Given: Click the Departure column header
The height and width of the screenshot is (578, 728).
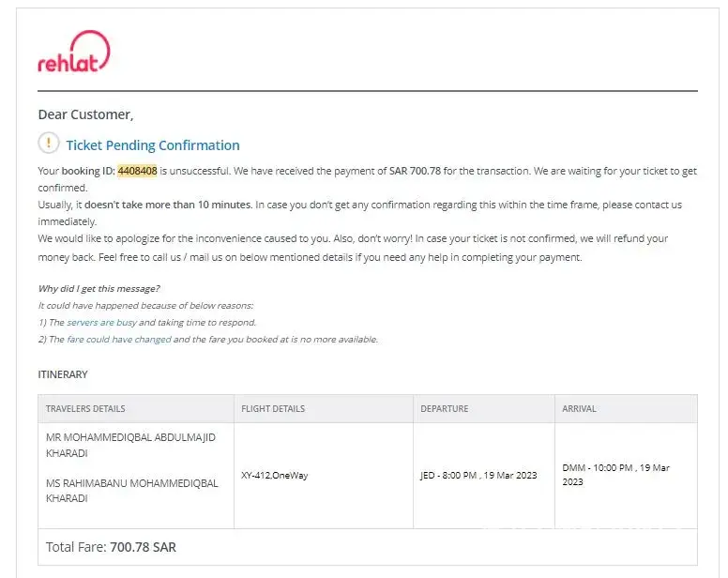Looking at the screenshot, I should (x=445, y=409).
